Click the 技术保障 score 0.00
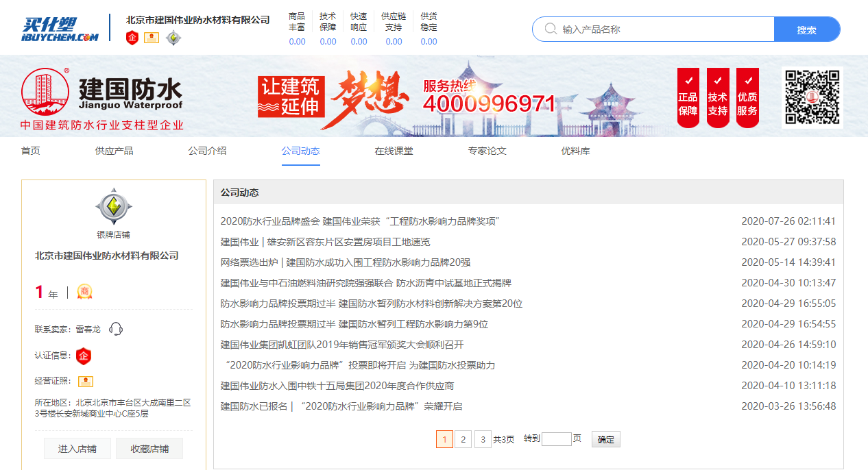The image size is (868, 470). pos(328,42)
